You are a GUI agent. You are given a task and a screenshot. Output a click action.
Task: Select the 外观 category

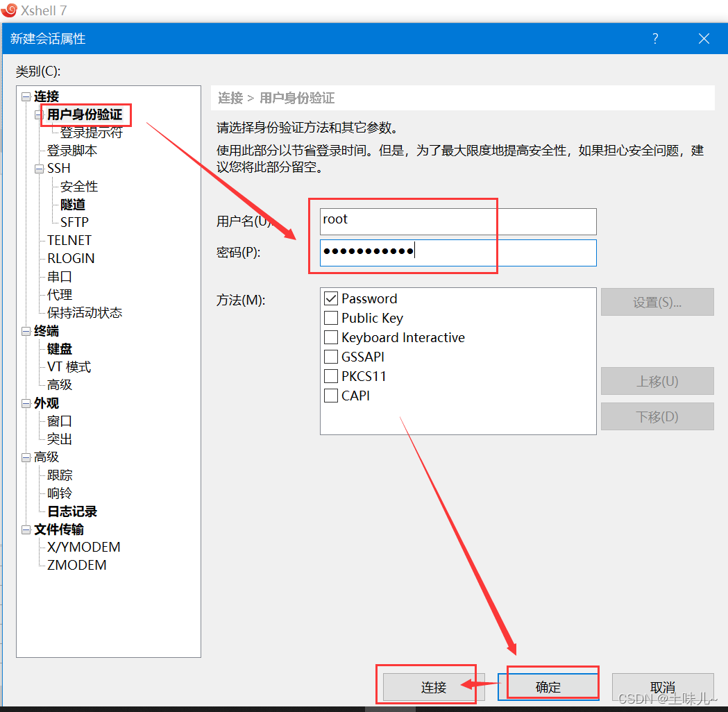coord(46,403)
